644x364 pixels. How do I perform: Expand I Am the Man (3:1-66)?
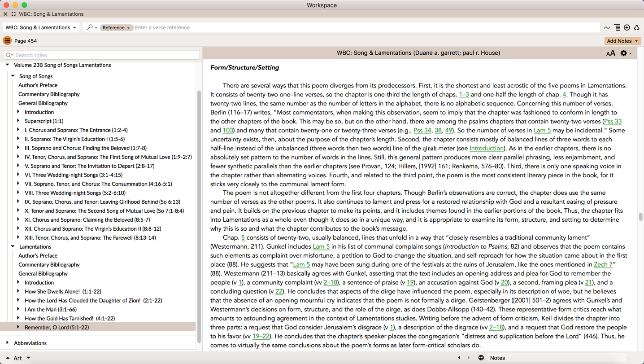18,309
